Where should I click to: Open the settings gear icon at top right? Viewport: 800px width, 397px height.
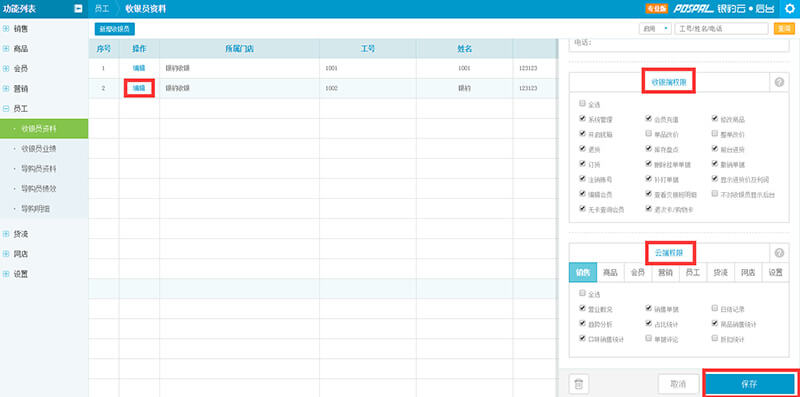click(x=790, y=9)
